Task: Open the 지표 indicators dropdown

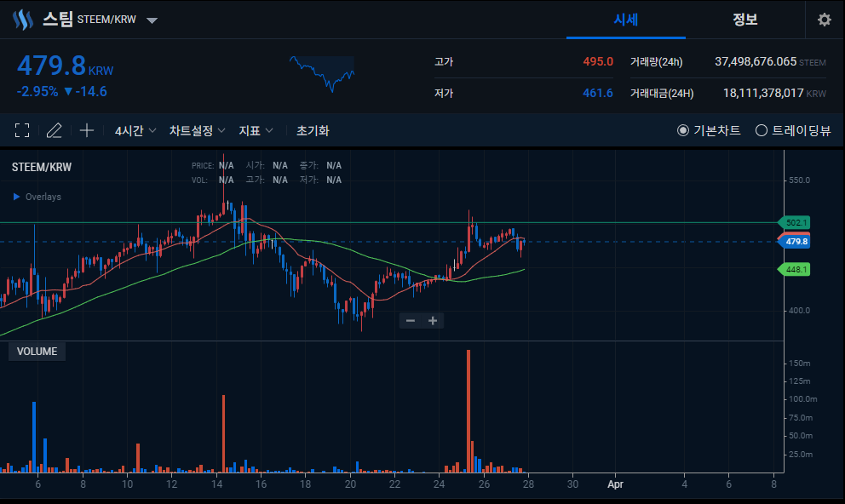Action: [256, 130]
